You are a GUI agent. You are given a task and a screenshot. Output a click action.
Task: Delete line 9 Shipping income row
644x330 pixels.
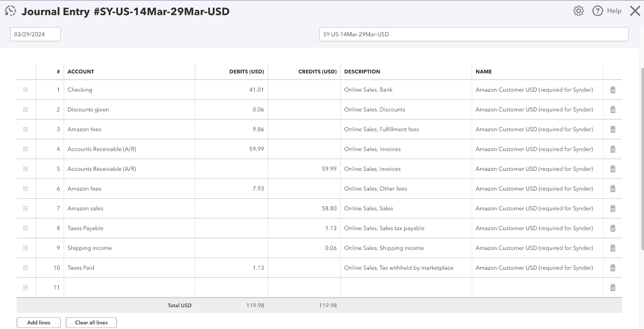pos(613,248)
